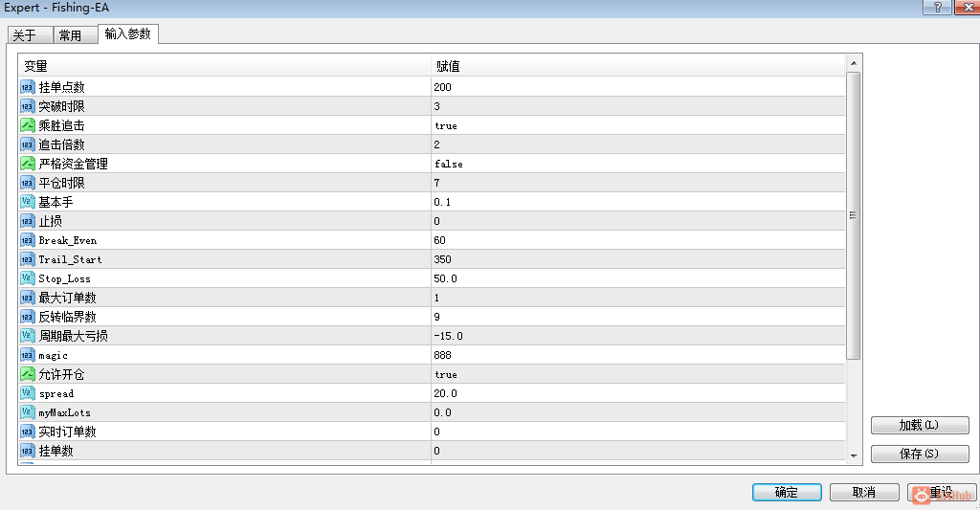This screenshot has height=510, width=980.
Task: Switch to the 关于 tab
Action: (x=30, y=35)
